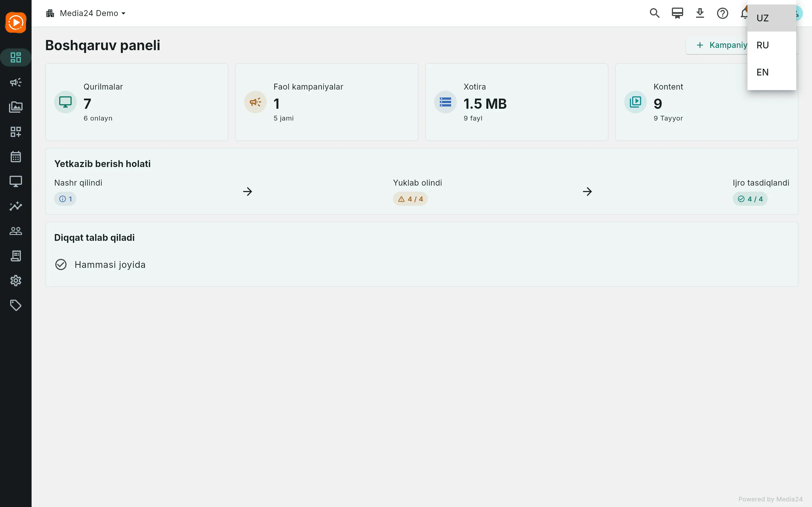Open the Qurilmalar devices stat card

tap(136, 102)
